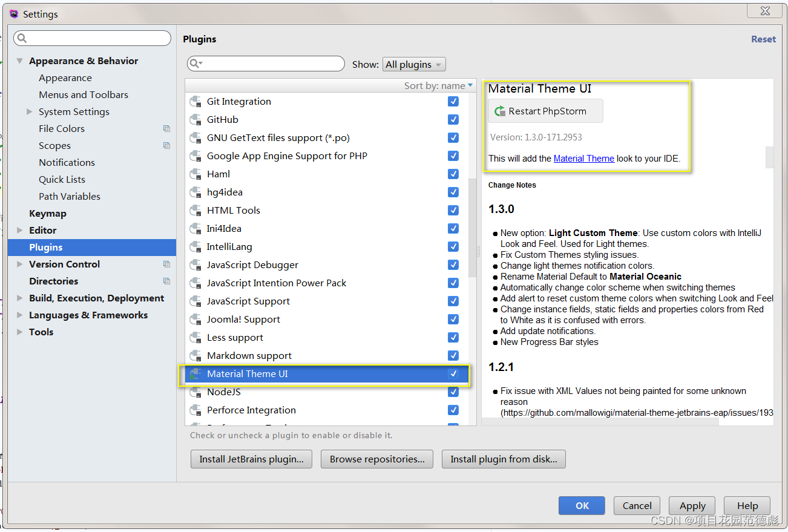Disable the Git Integration plugin checkbox

click(453, 102)
